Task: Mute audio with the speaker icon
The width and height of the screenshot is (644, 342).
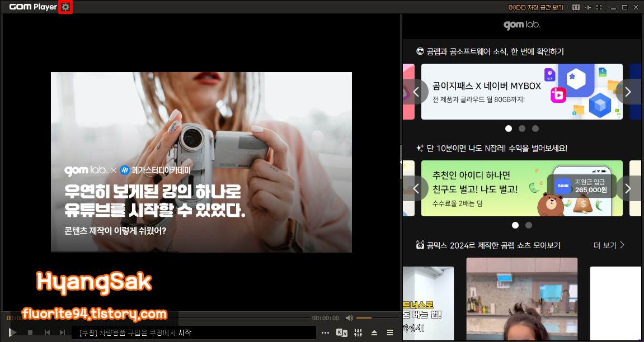Action: tap(349, 318)
